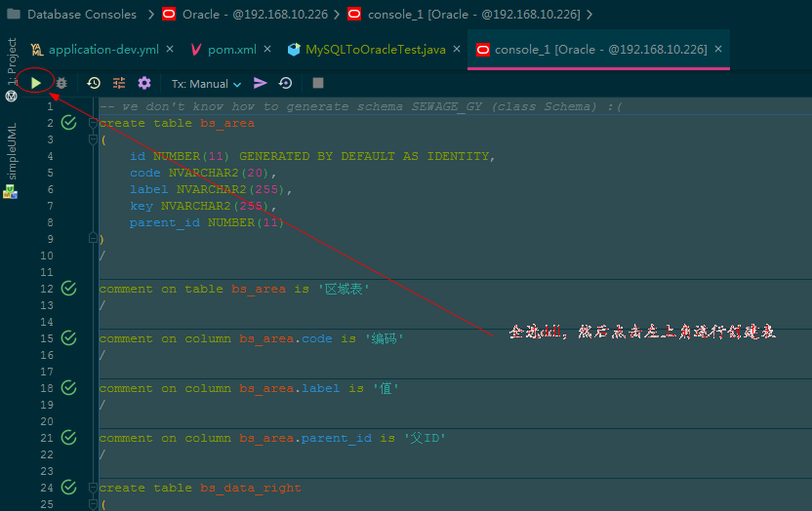Click the parent_id NUMBER(11) column line
The image size is (812, 511).
pyautogui.click(x=206, y=222)
